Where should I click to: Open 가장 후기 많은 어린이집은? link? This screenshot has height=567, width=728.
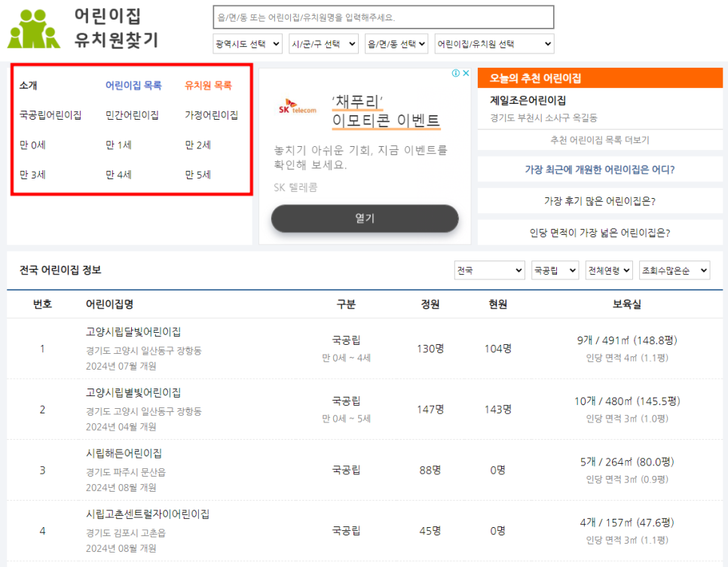pos(600,201)
